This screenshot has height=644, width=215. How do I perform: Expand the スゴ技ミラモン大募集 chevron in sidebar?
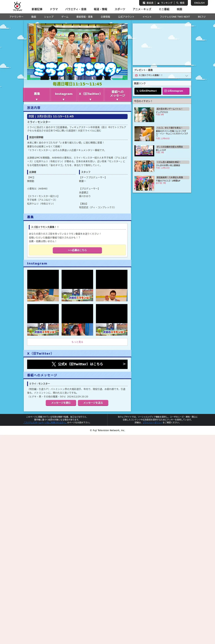(187, 76)
